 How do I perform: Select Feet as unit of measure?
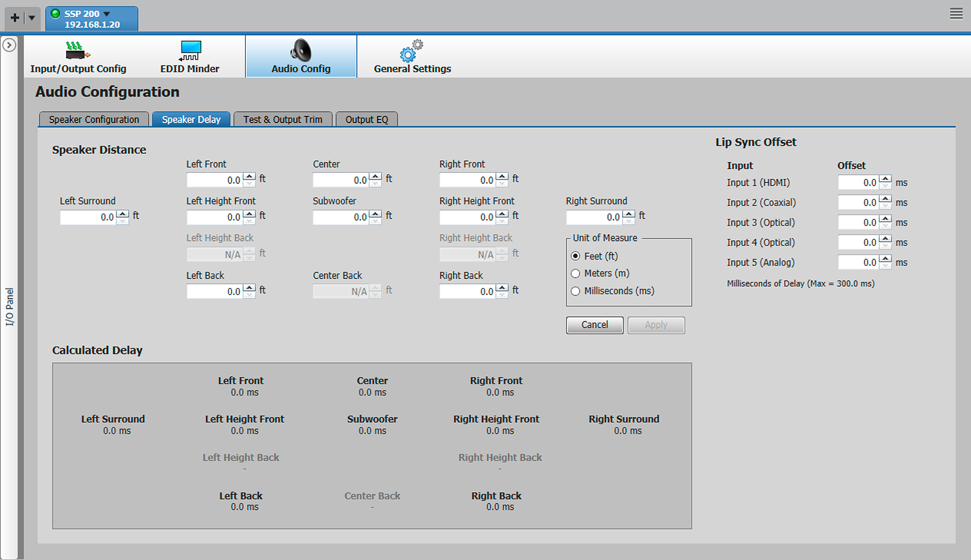click(x=575, y=256)
